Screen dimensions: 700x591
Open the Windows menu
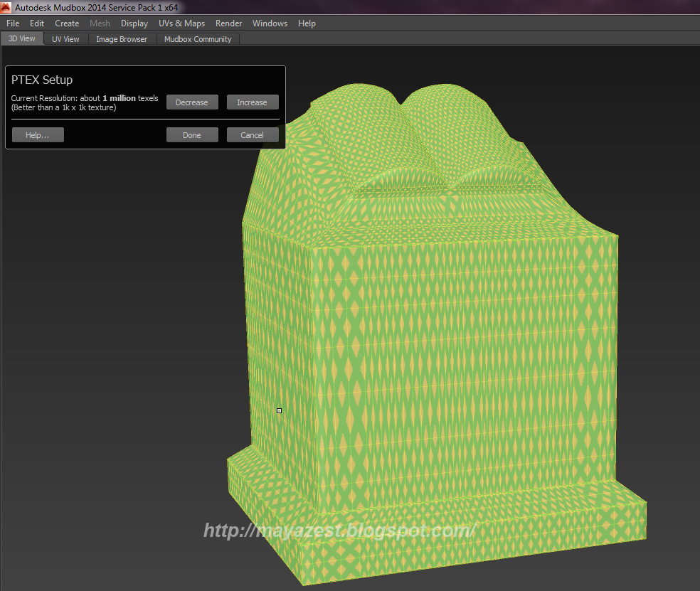click(x=270, y=23)
